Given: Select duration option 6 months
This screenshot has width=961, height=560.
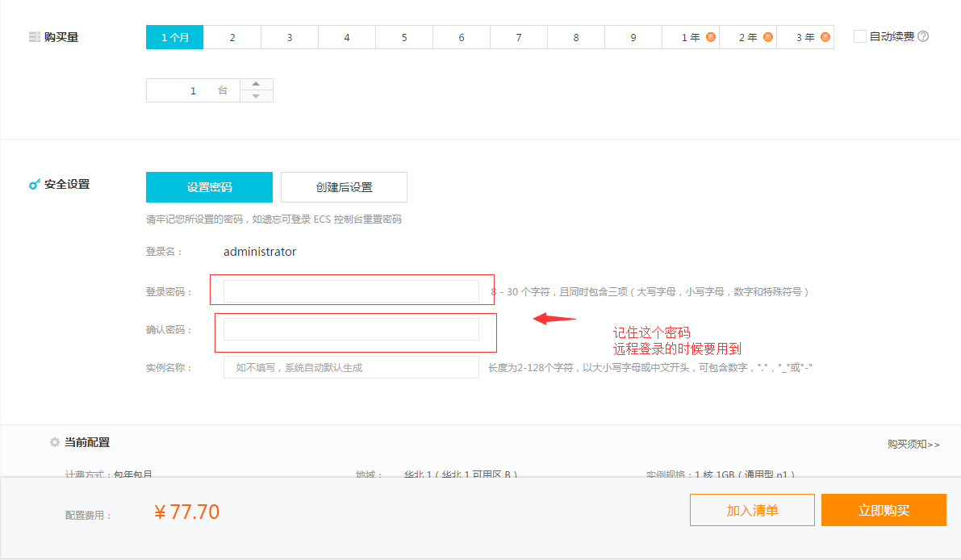Looking at the screenshot, I should pyautogui.click(x=461, y=36).
